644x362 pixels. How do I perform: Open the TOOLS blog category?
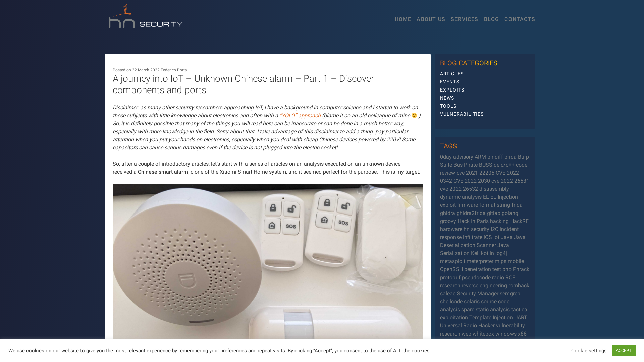[448, 106]
